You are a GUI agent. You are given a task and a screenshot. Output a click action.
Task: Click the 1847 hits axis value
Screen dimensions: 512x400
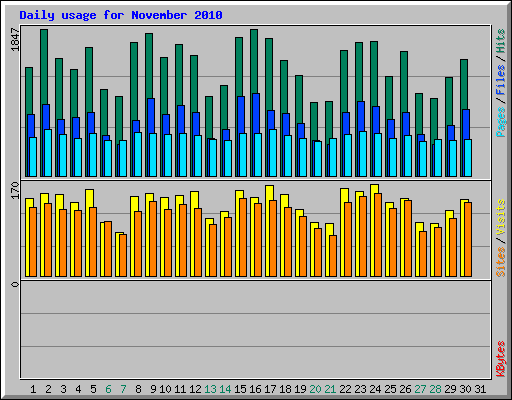[x=15, y=40]
